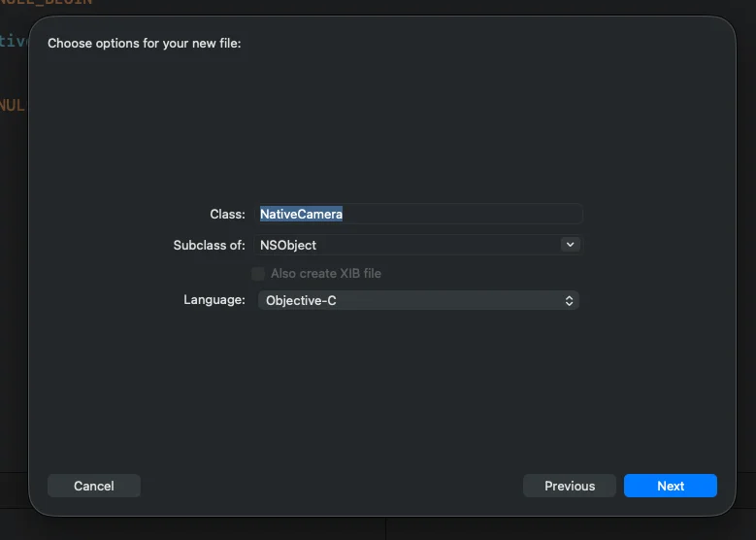Image resolution: width=756 pixels, height=540 pixels.
Task: Click the Language popup up-down arrows
Action: click(570, 301)
